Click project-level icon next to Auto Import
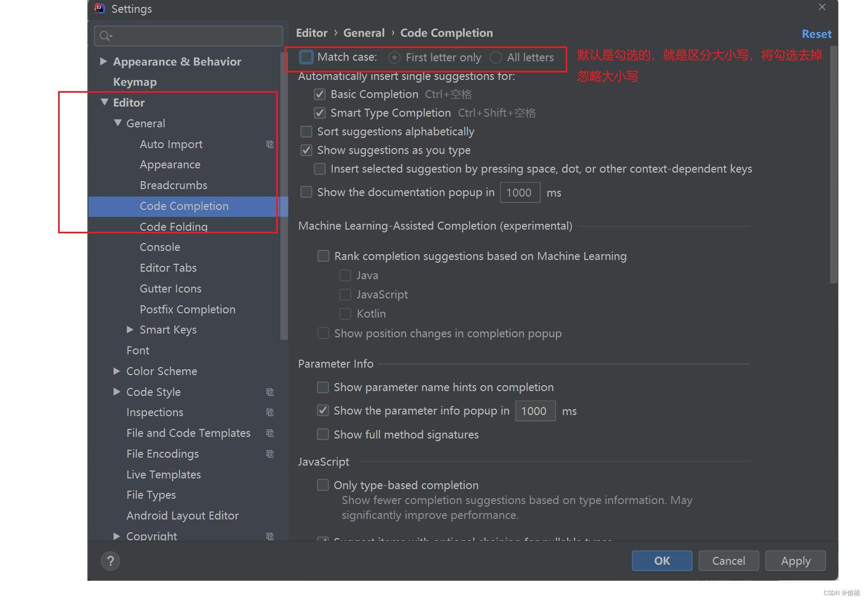Viewport: 868px width, 601px height. (270, 144)
